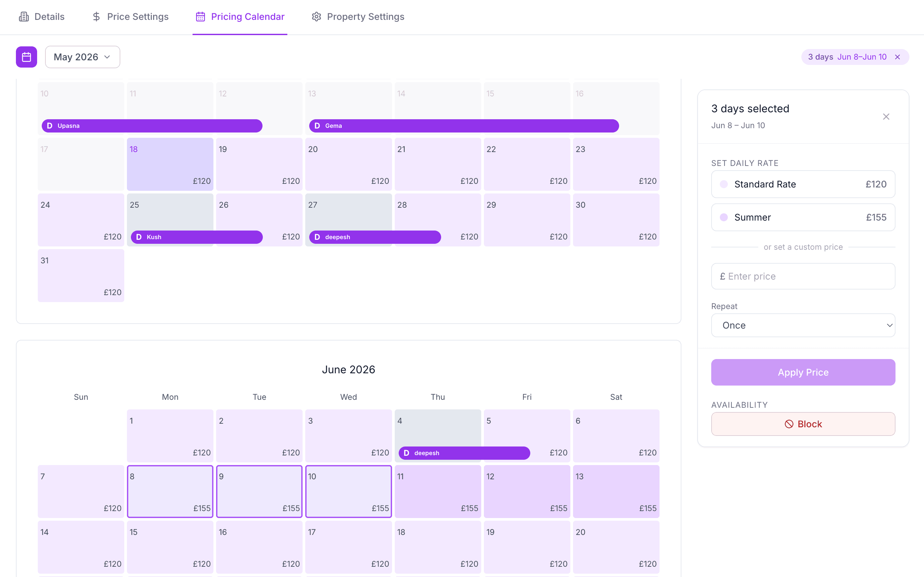
Task: Open the May 2026 month dropdown
Action: (x=83, y=57)
